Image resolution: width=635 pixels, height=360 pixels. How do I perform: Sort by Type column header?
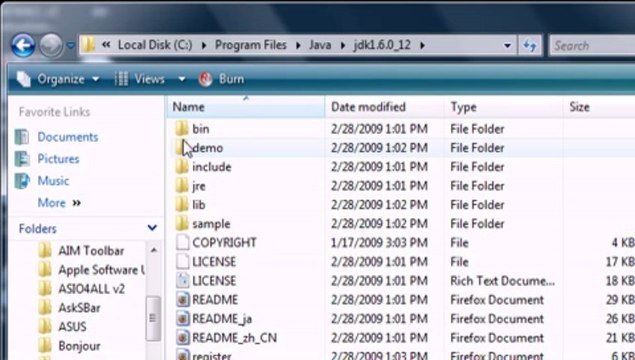[x=503, y=107]
